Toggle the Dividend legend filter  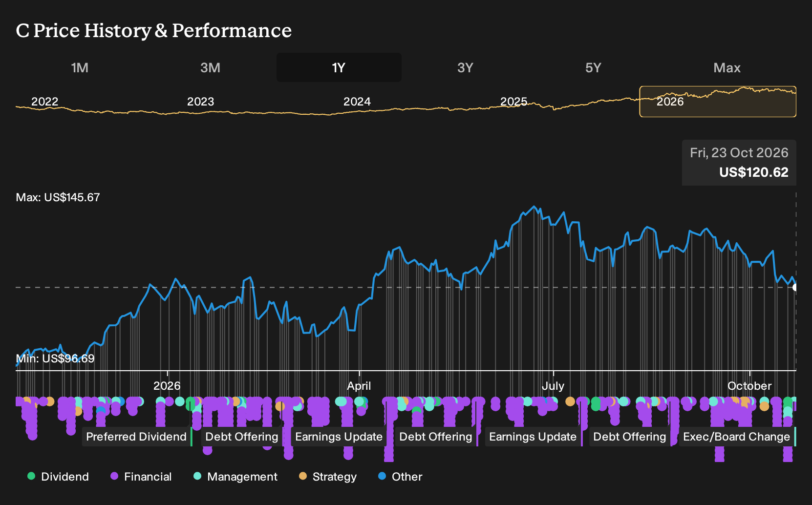[58, 477]
